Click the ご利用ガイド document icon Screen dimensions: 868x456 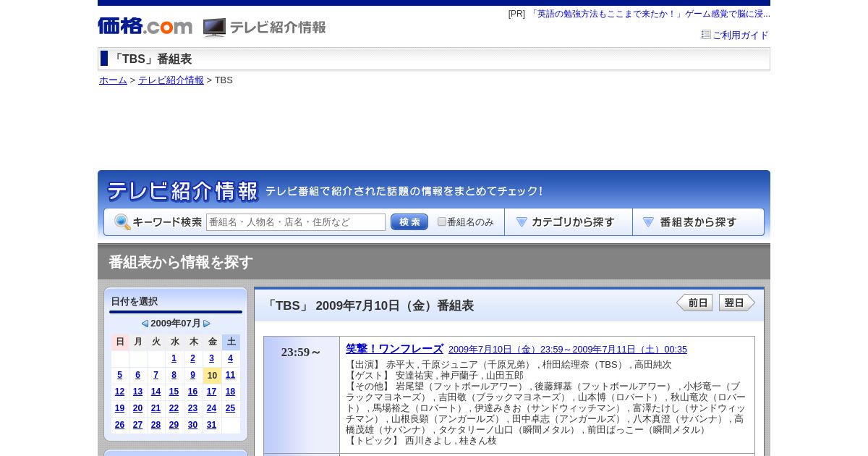point(706,35)
